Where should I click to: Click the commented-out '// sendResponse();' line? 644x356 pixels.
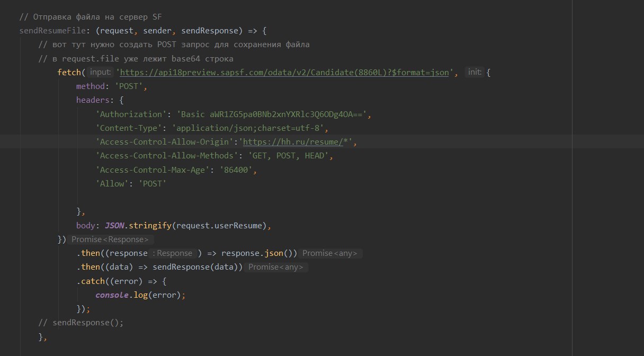pos(81,323)
